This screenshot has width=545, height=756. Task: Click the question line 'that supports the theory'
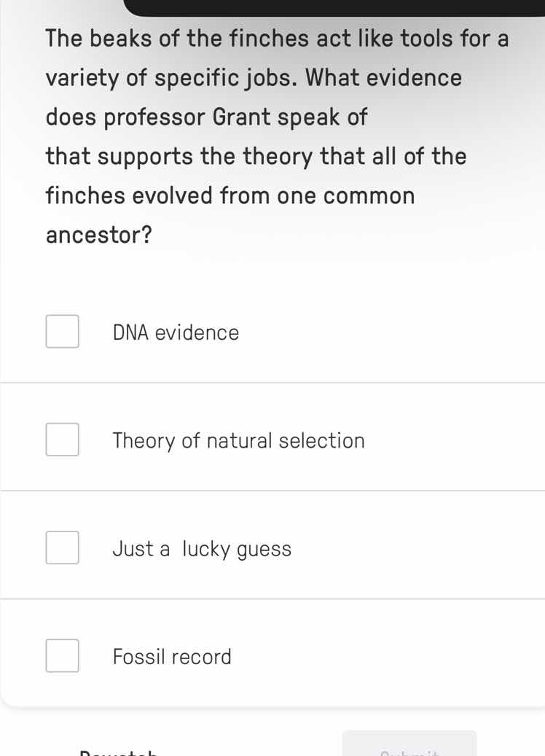point(256,156)
